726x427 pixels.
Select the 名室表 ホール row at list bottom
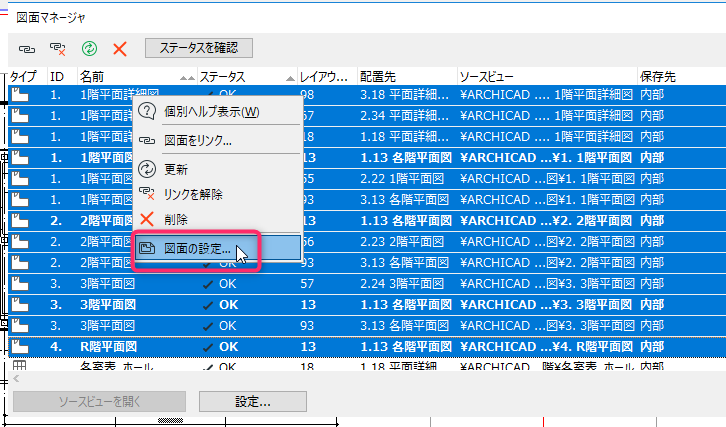coord(367,365)
